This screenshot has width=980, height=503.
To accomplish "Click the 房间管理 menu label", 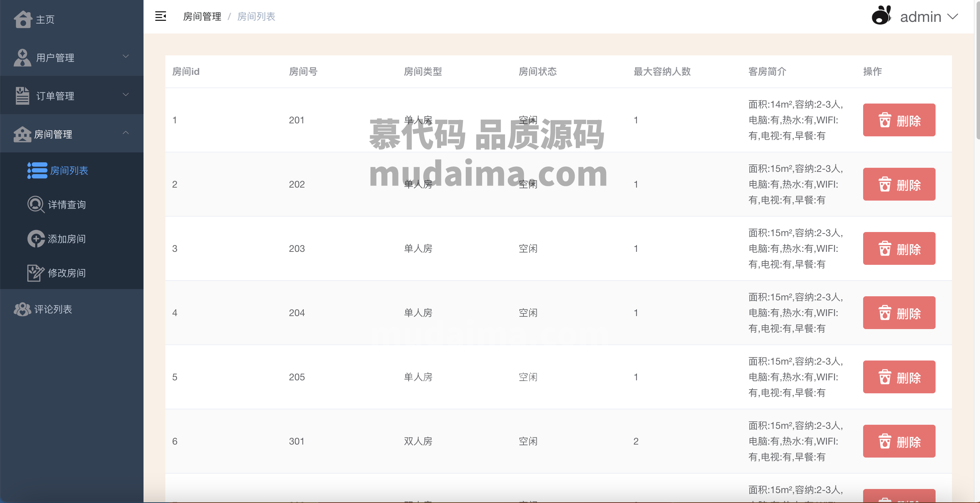I will (x=53, y=134).
